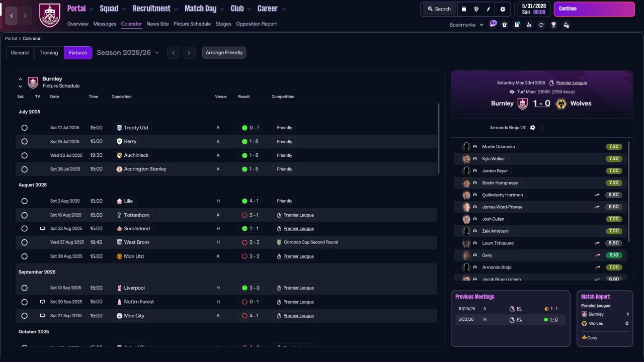Viewport: 644px width, 362px height.
Task: Open the 1 - 0 score link in match summary
Action: [x=541, y=104]
